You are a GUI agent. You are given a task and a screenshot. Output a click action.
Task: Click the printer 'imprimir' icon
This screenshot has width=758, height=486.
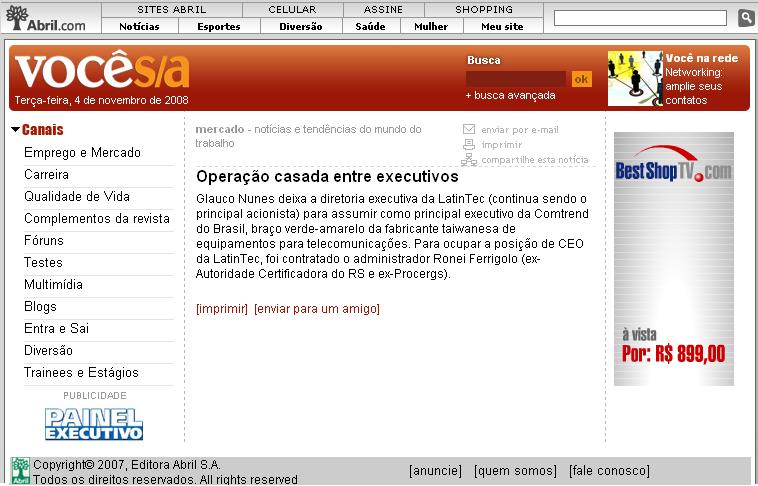click(x=469, y=145)
